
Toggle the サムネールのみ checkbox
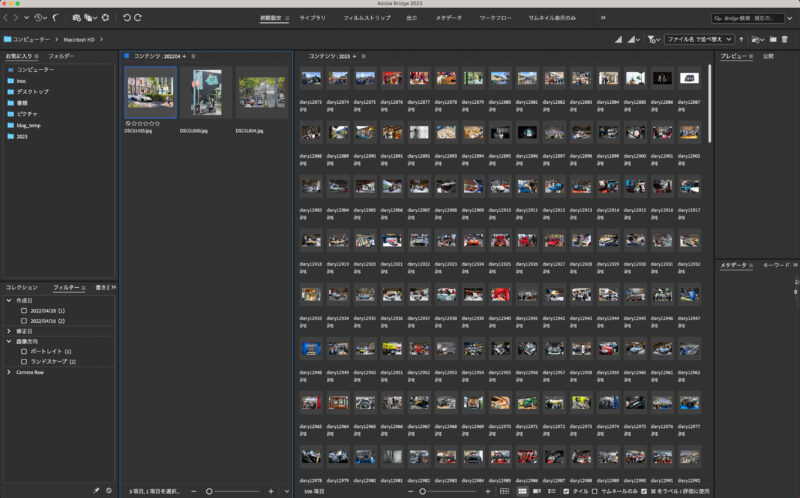(596, 491)
